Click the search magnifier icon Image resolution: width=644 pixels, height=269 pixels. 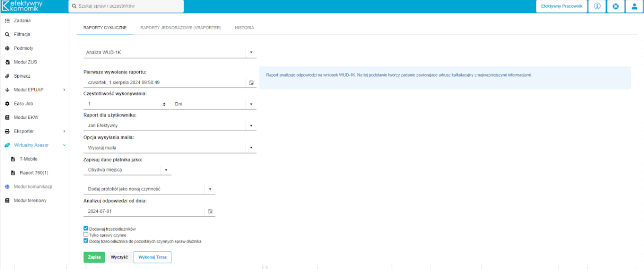tap(74, 6)
